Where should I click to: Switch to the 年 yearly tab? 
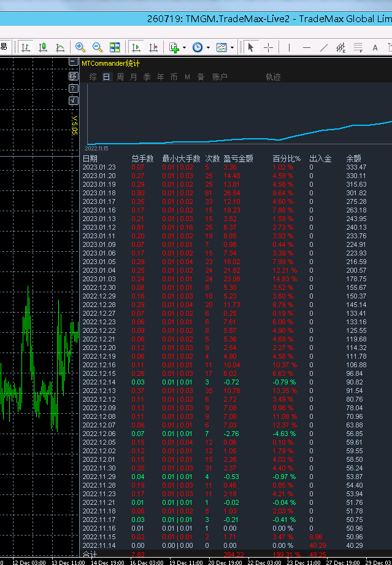(x=160, y=77)
